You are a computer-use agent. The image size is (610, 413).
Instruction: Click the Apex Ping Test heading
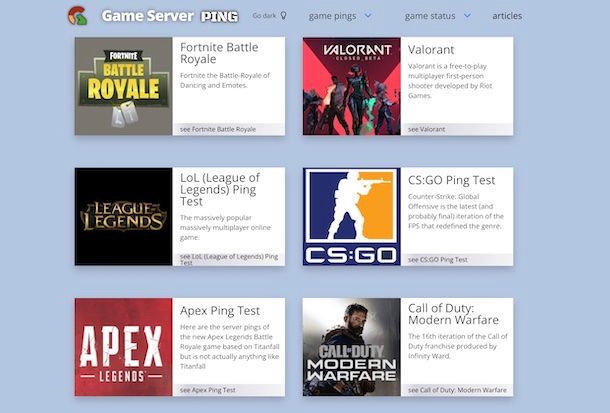[220, 311]
